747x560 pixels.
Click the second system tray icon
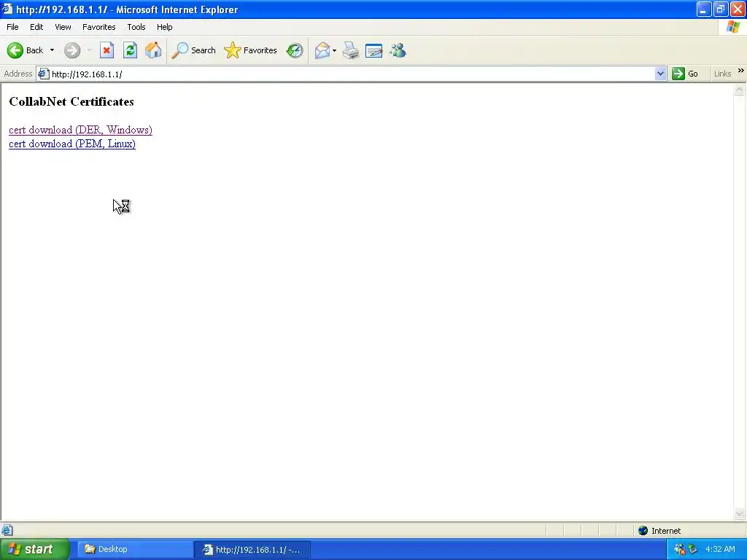coord(693,549)
